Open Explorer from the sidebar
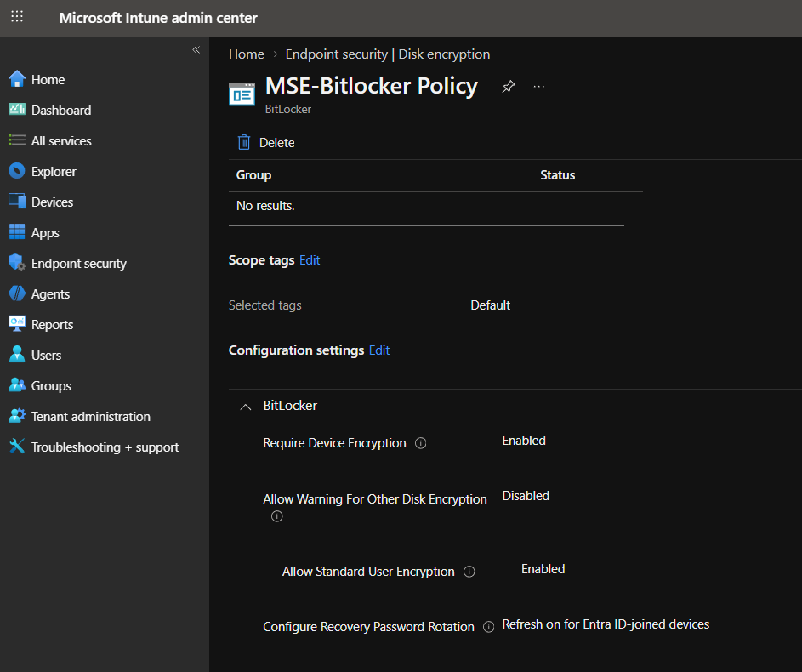The width and height of the screenshot is (802, 672). pyautogui.click(x=52, y=171)
